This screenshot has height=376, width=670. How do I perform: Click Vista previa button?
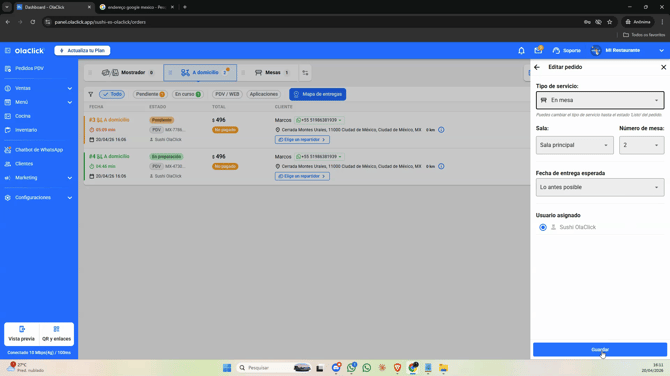pyautogui.click(x=21, y=334)
